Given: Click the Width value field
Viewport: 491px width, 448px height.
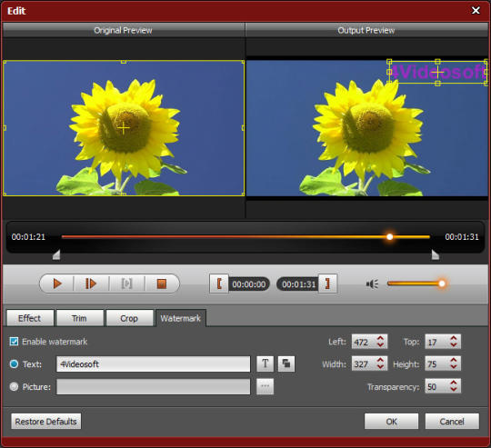Looking at the screenshot, I should coord(364,363).
